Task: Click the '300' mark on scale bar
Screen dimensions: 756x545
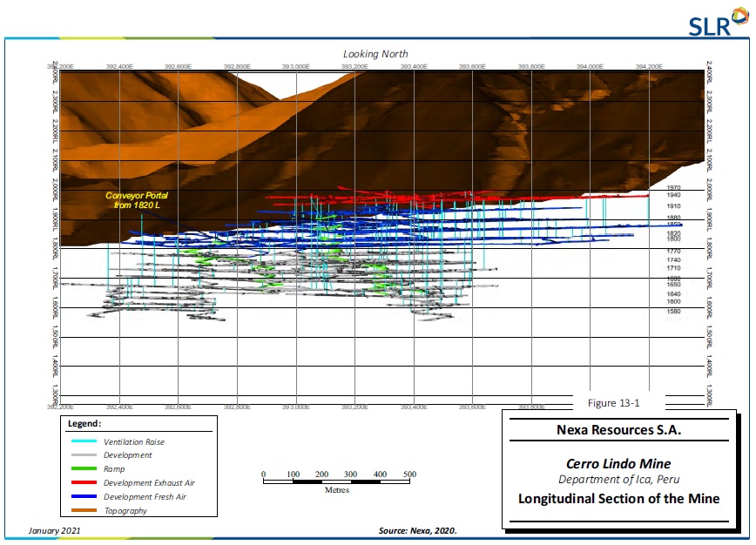Action: 350,474
